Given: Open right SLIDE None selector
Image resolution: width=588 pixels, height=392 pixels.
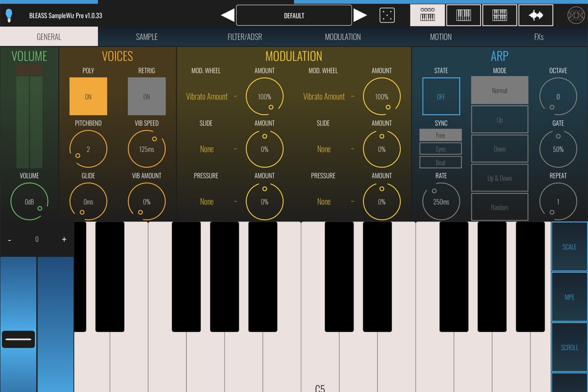Looking at the screenshot, I should click(324, 149).
